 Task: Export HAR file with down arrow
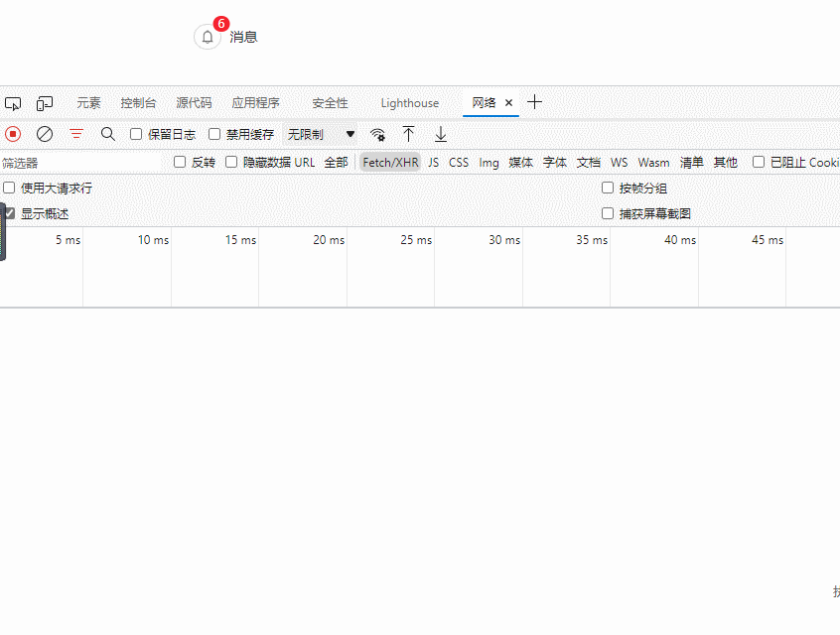(x=441, y=134)
